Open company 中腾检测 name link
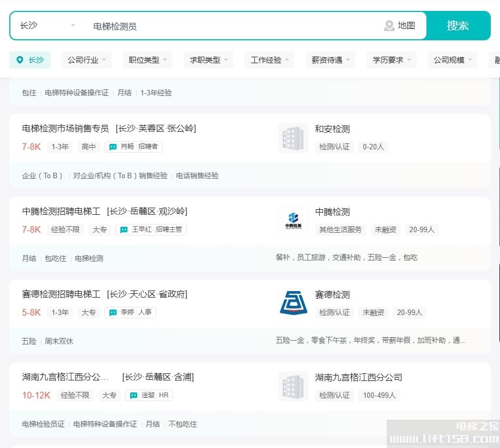This screenshot has height=448, width=500. (332, 212)
